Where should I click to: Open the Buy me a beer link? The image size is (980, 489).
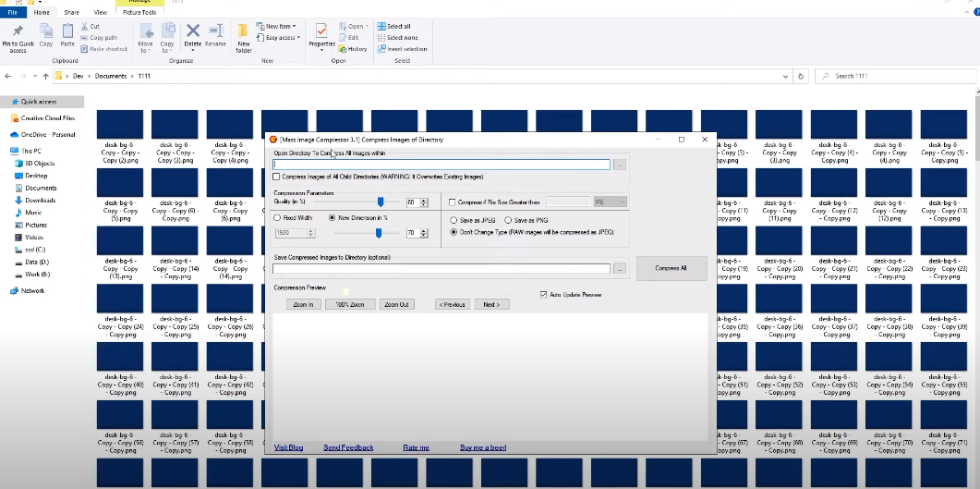(x=483, y=447)
